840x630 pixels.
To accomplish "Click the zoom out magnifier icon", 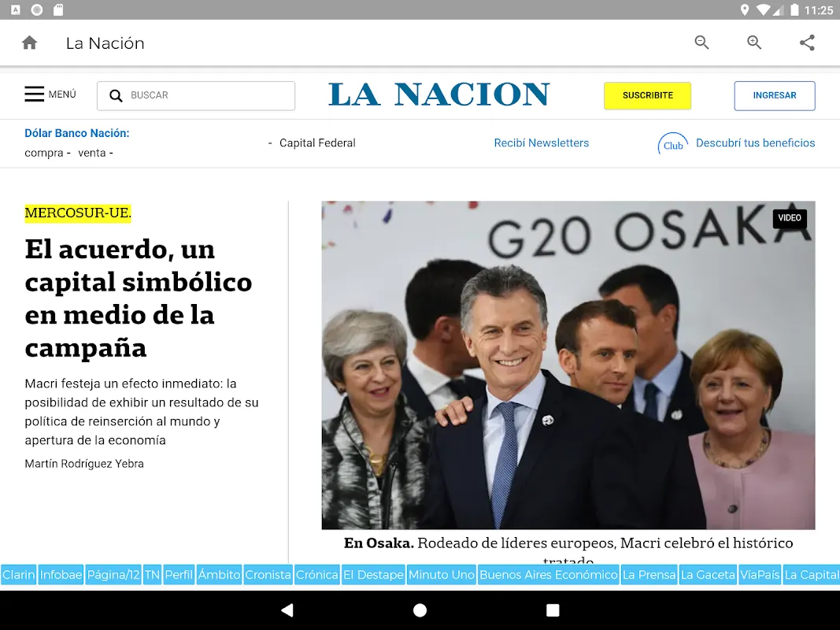I will (701, 43).
